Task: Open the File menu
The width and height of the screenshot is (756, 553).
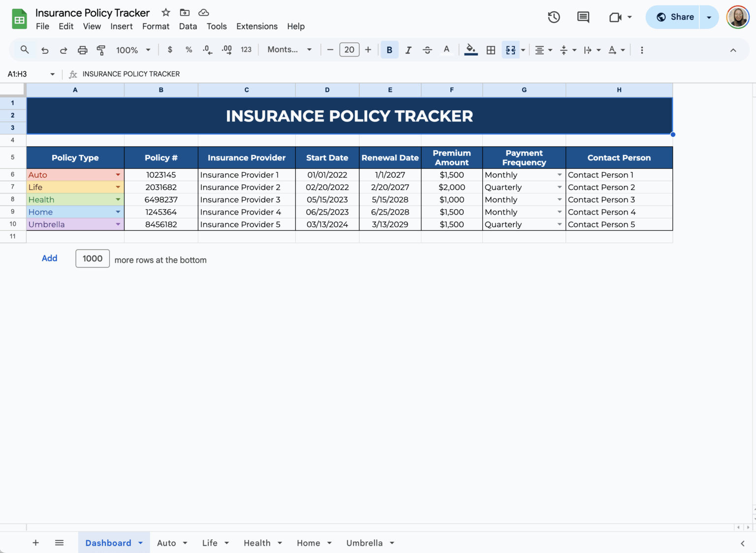Action: pos(42,26)
